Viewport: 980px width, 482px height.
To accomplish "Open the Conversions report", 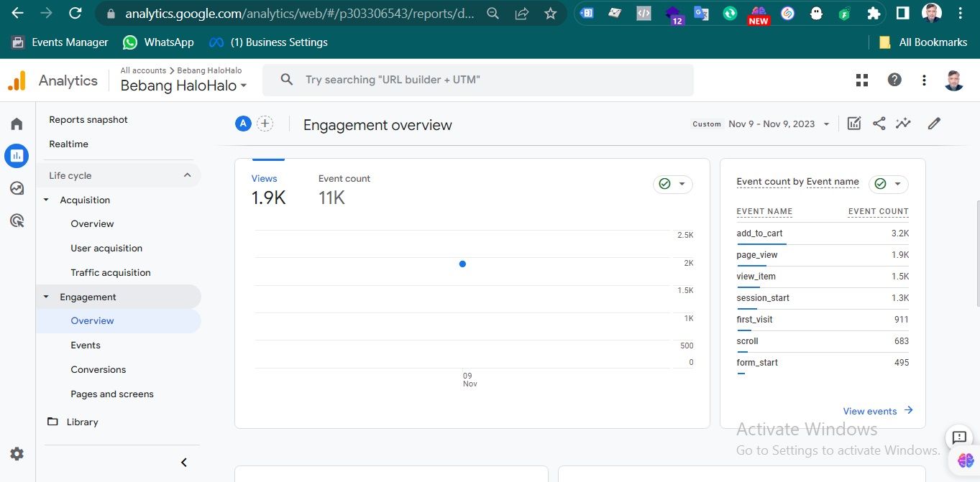I will 98,369.
